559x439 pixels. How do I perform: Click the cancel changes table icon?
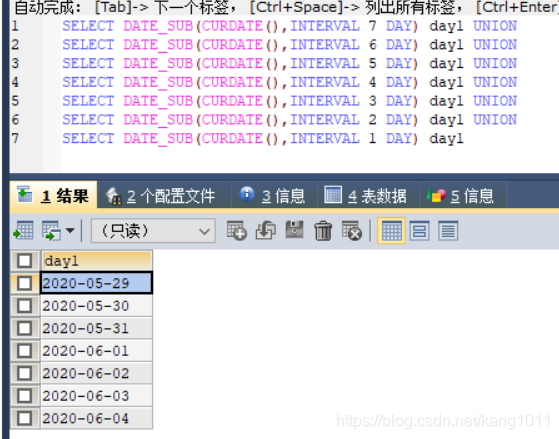tap(352, 230)
